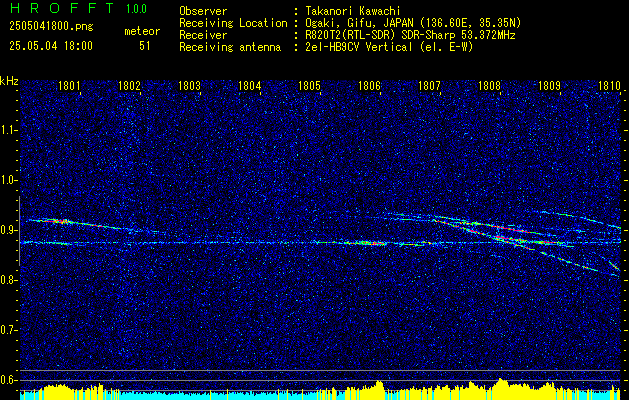Click the 0.6 kHz axis label
Viewport: 629px width, 400px height.
8,380
